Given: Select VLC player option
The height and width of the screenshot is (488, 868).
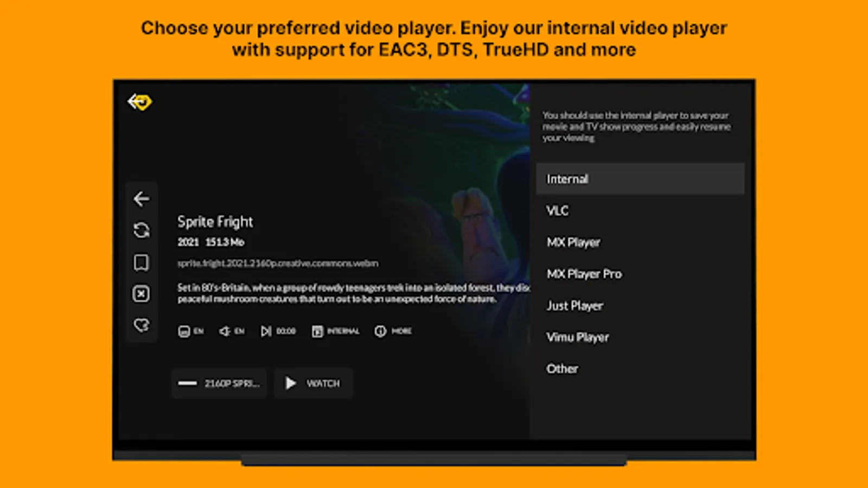Looking at the screenshot, I should 640,210.
